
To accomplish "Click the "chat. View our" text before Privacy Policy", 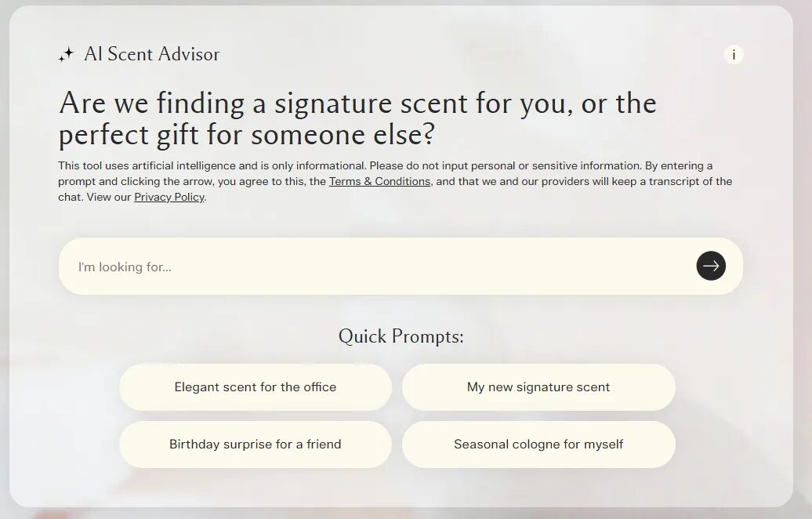I will pos(94,197).
